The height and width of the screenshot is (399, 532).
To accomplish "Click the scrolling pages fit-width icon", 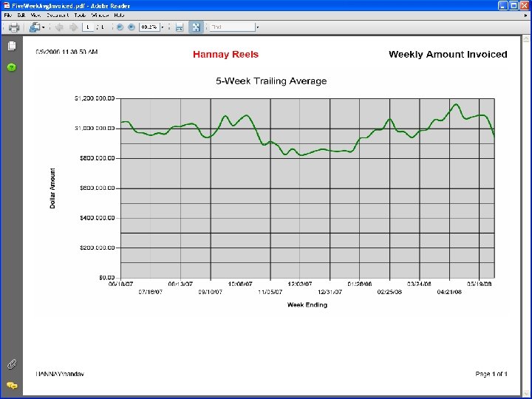I will [x=180, y=27].
